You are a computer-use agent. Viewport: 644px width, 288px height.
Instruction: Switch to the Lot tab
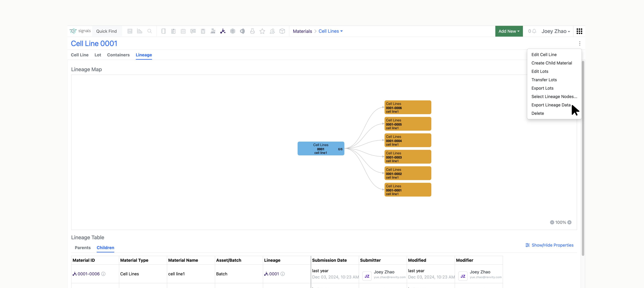[x=98, y=55]
